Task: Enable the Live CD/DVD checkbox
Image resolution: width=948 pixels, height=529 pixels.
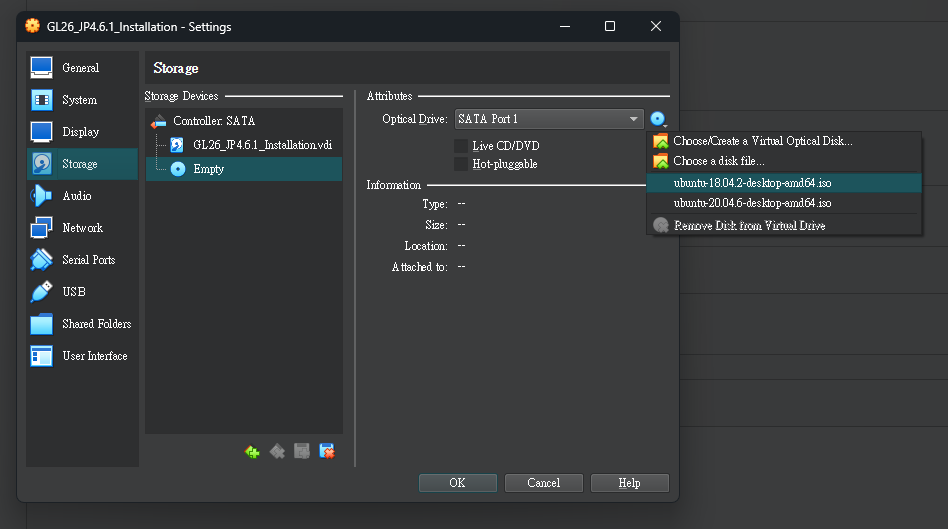Action: 461,146
